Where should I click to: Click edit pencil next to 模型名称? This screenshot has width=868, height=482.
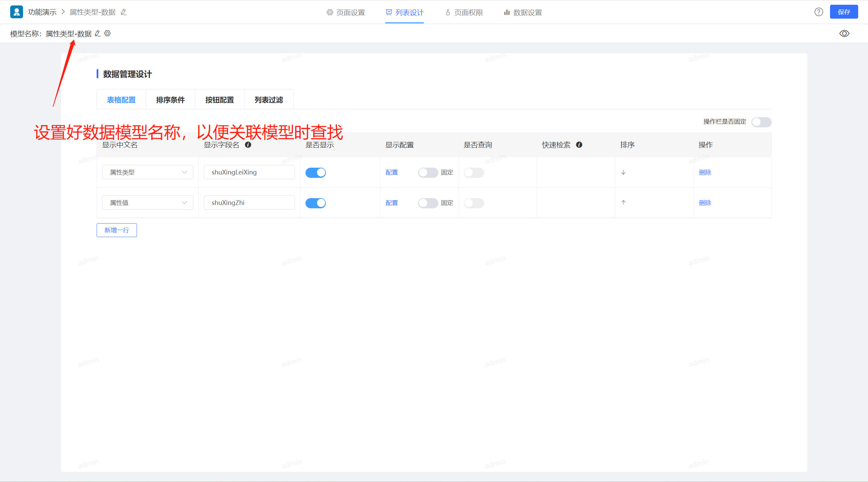click(98, 34)
